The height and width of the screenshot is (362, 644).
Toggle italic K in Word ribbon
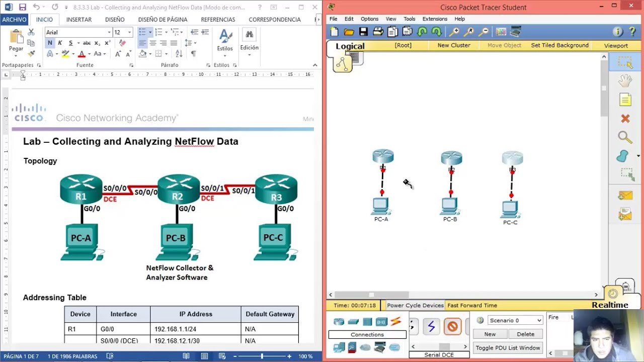[x=60, y=43]
